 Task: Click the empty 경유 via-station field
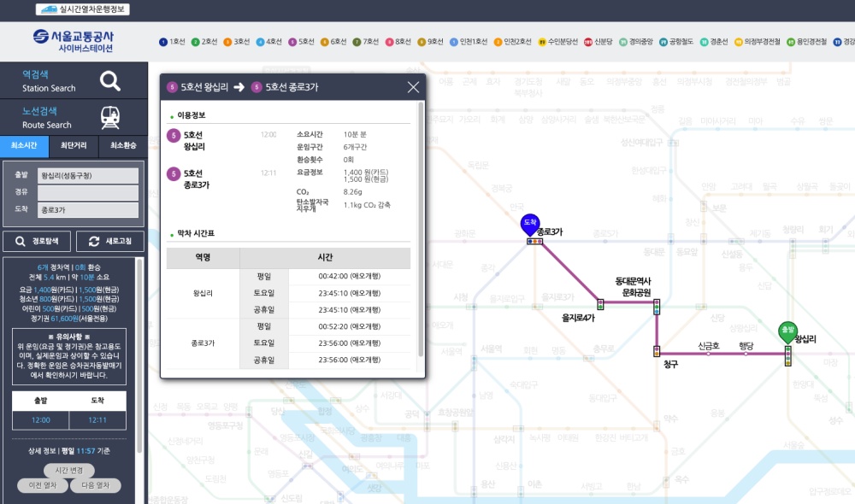pos(88,192)
